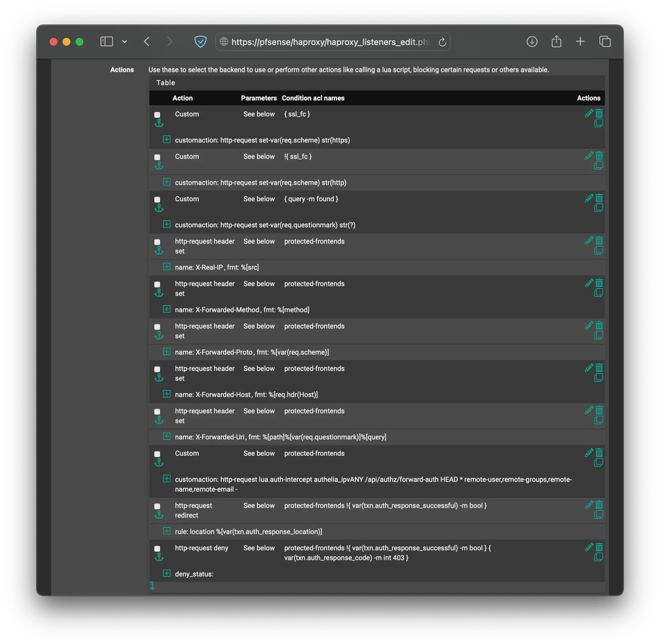Image resolution: width=660 pixels, height=644 pixels.
Task: Click the page reload control in the address field
Action: pyautogui.click(x=442, y=41)
